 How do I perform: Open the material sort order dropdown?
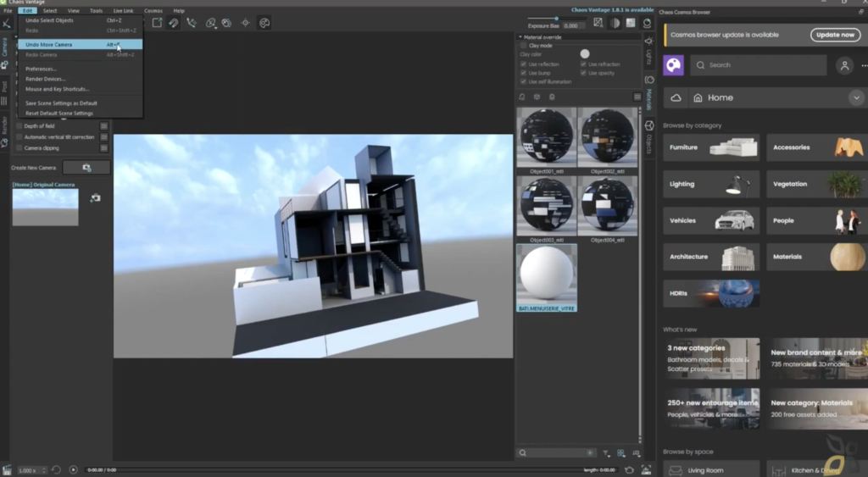click(x=636, y=453)
